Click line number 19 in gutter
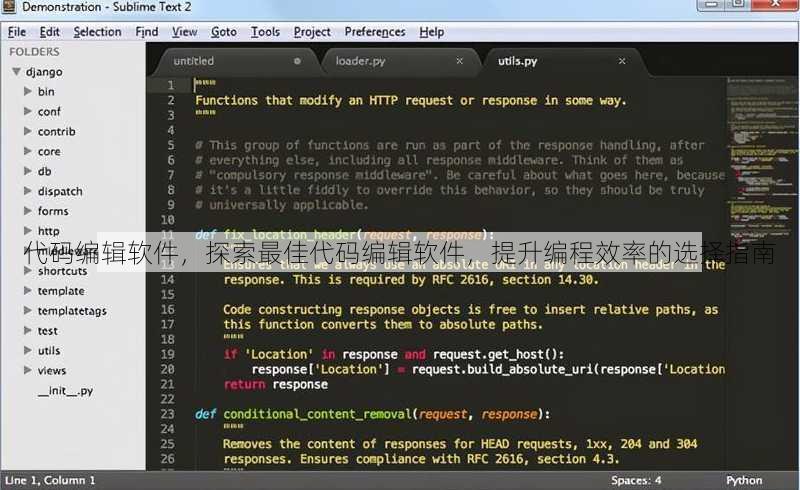Viewport: 800px width, 490px height. coord(167,354)
